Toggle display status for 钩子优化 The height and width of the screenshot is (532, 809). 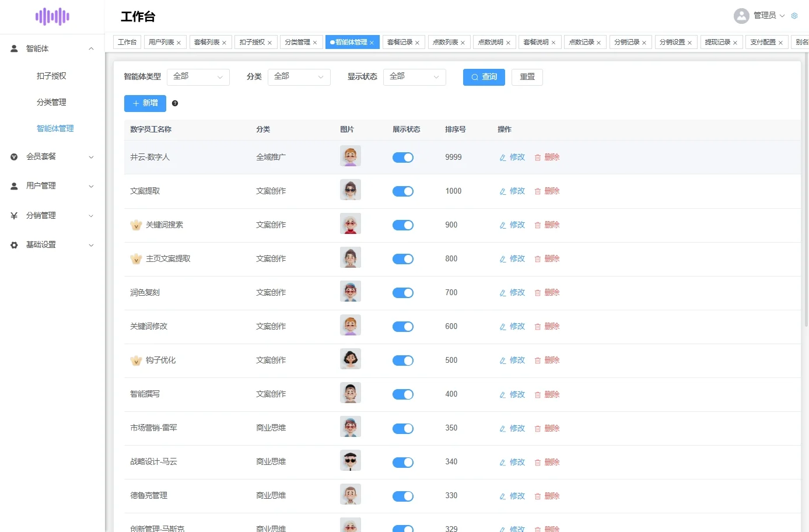(403, 360)
